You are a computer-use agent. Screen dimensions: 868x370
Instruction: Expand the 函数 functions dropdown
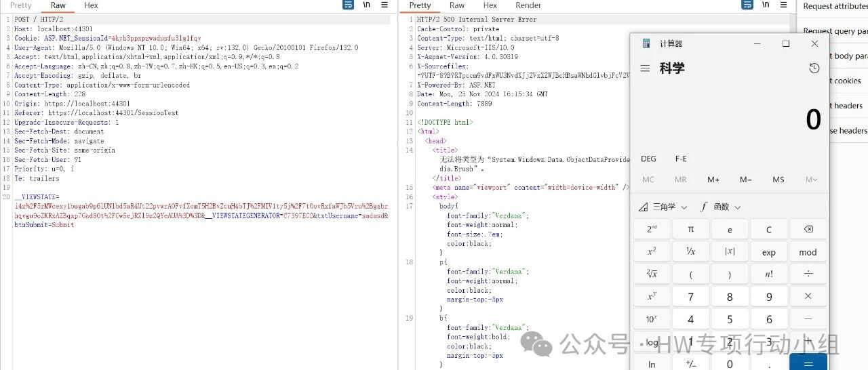click(720, 207)
